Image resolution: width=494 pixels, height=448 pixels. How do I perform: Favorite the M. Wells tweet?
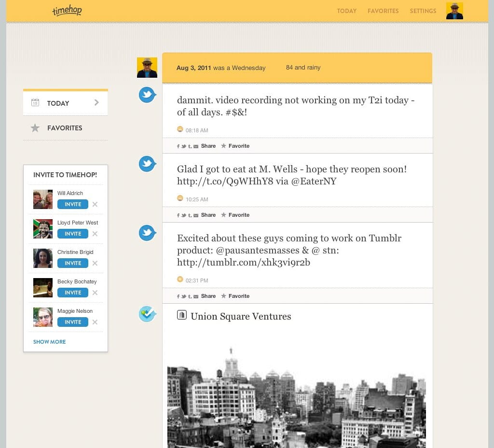point(235,215)
